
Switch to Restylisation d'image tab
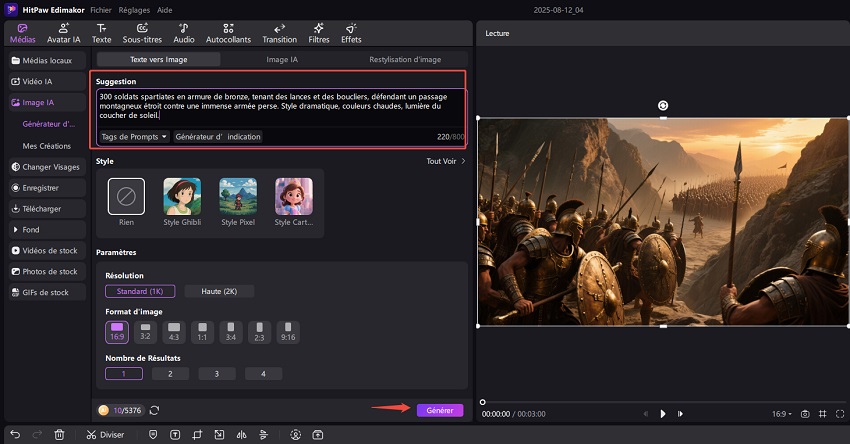coord(405,60)
